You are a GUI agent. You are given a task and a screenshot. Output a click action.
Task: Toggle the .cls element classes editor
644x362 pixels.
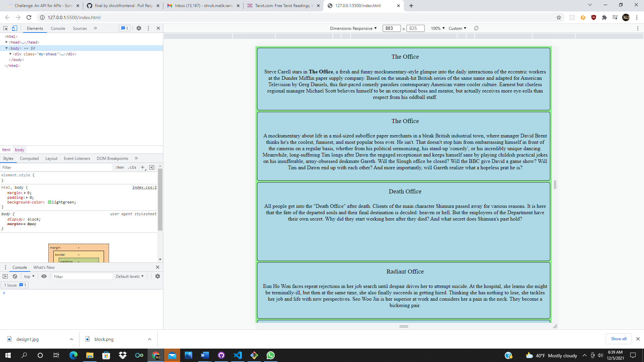click(131, 167)
